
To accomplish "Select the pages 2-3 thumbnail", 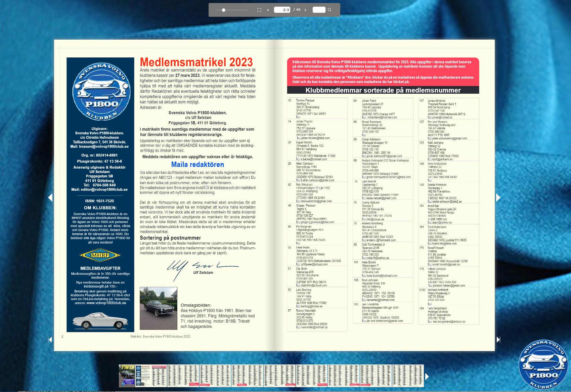I will tap(151, 376).
